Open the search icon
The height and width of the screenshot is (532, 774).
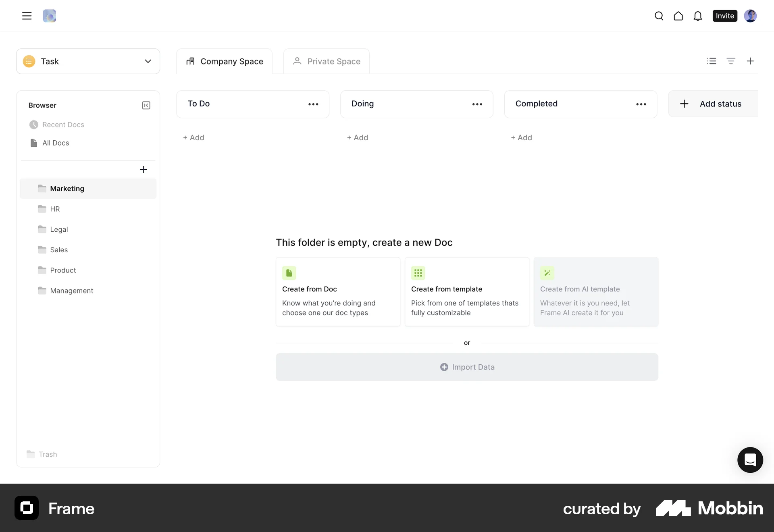[x=659, y=16]
